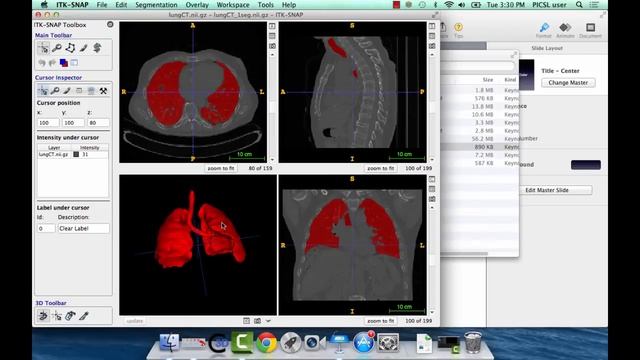
Task: Select the 3D spray can tool
Action: 71,316
